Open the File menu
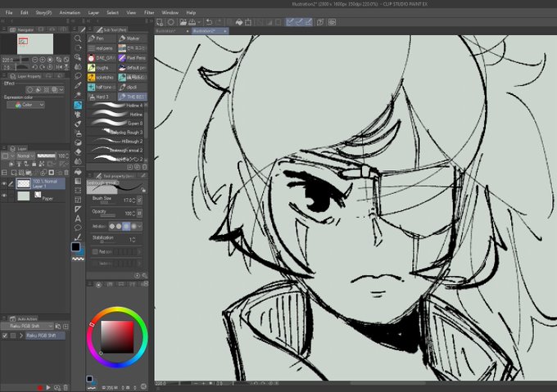Screen dimensions: 557x392 pyautogui.click(x=9, y=12)
